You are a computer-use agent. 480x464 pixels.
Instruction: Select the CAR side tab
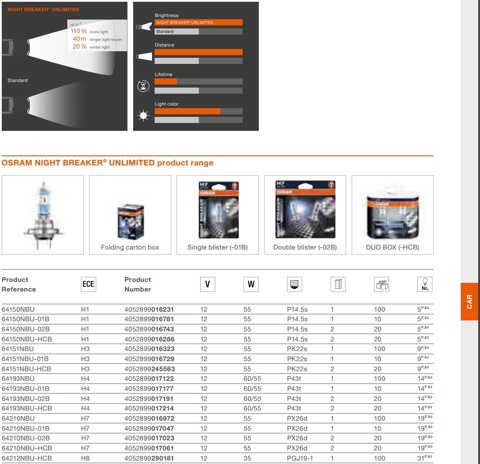click(x=469, y=301)
